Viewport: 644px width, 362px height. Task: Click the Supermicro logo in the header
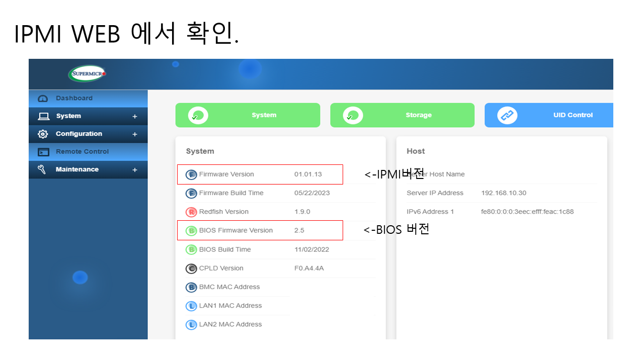[87, 74]
